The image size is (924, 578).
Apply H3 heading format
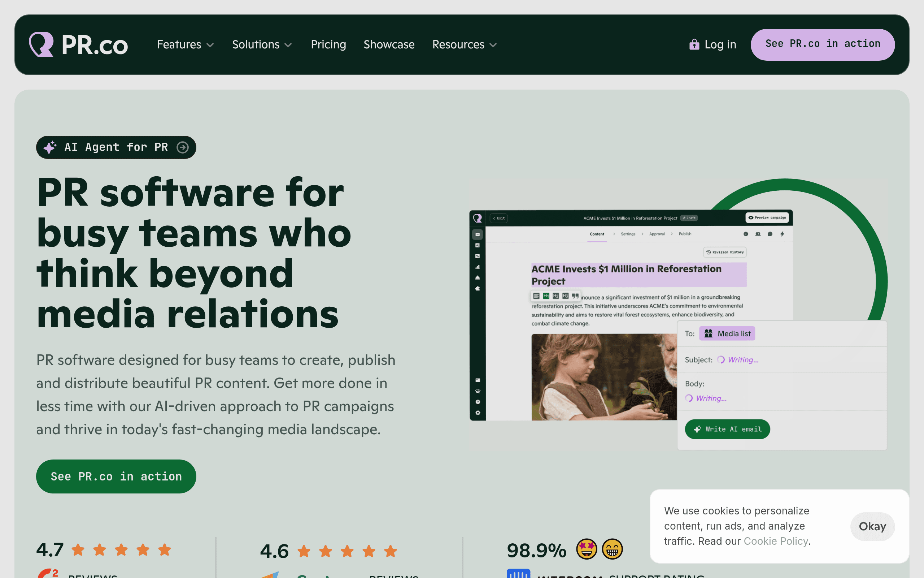pyautogui.click(x=566, y=296)
